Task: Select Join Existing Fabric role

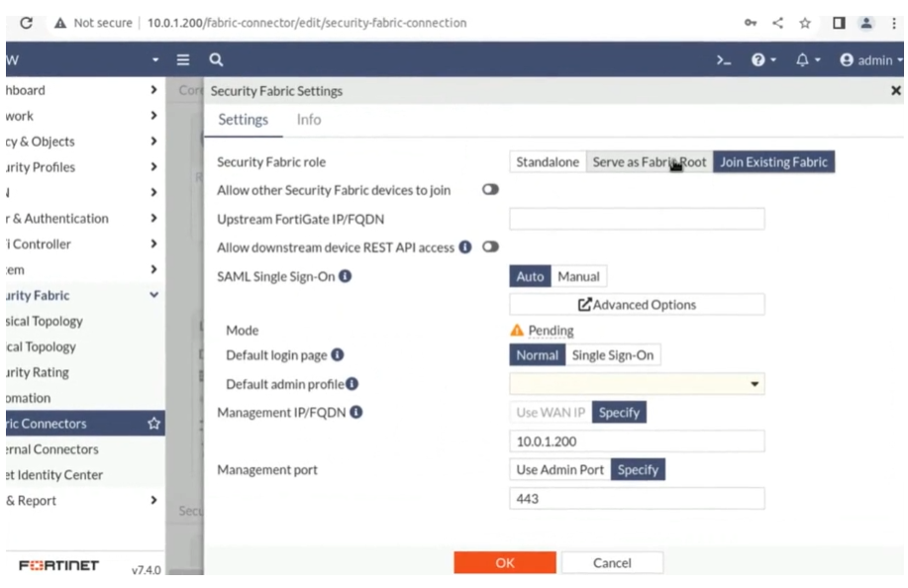Action: click(x=773, y=162)
